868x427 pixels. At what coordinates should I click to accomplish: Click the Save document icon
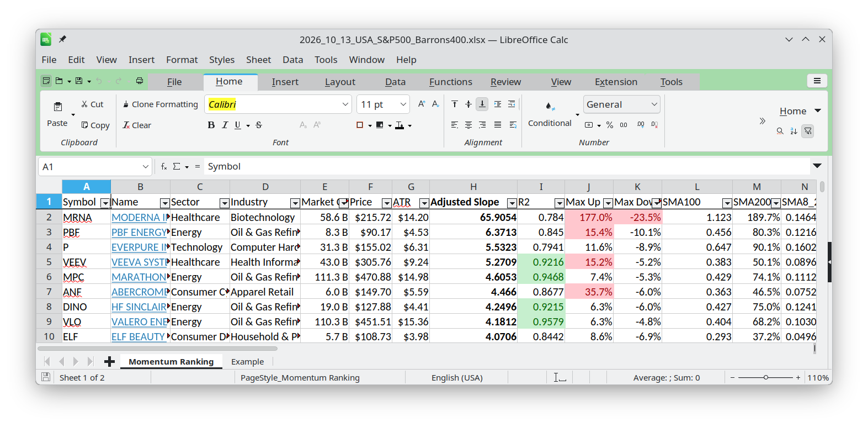coord(79,81)
